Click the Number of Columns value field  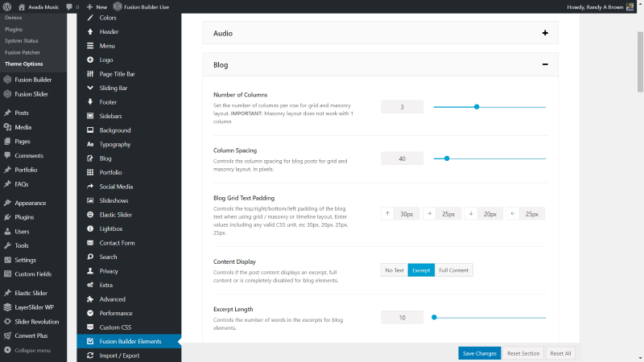tap(402, 107)
